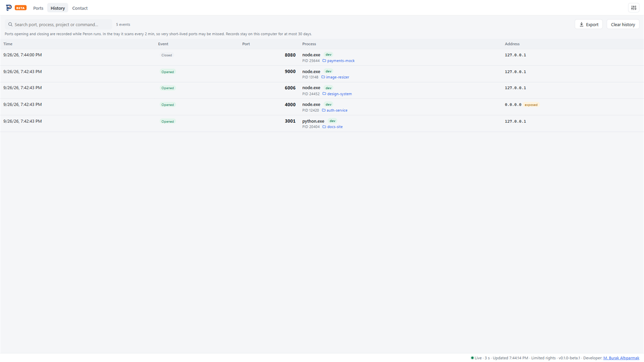Click the 9/26/26, 7:44:00 PM timestamp
644x362 pixels.
coord(23,55)
